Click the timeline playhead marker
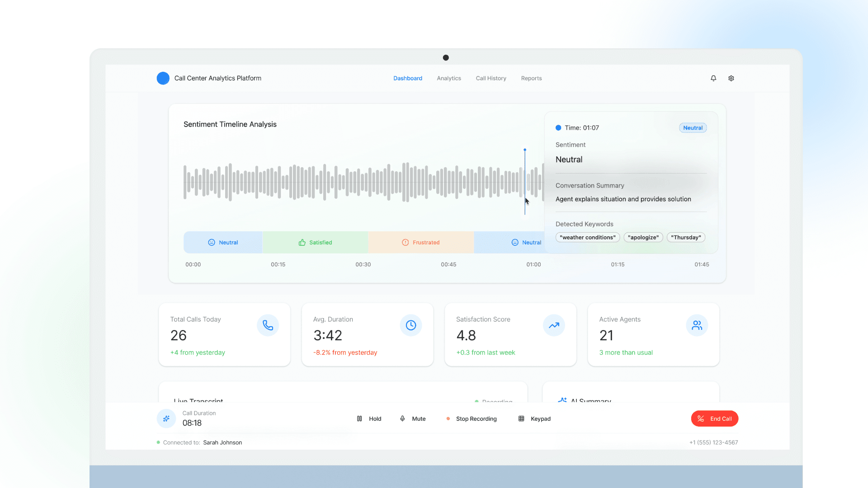The height and width of the screenshot is (488, 868). pos(525,182)
